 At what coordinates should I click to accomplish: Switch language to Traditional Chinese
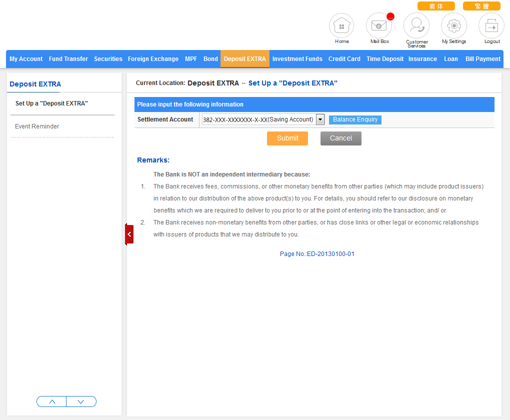click(x=481, y=6)
